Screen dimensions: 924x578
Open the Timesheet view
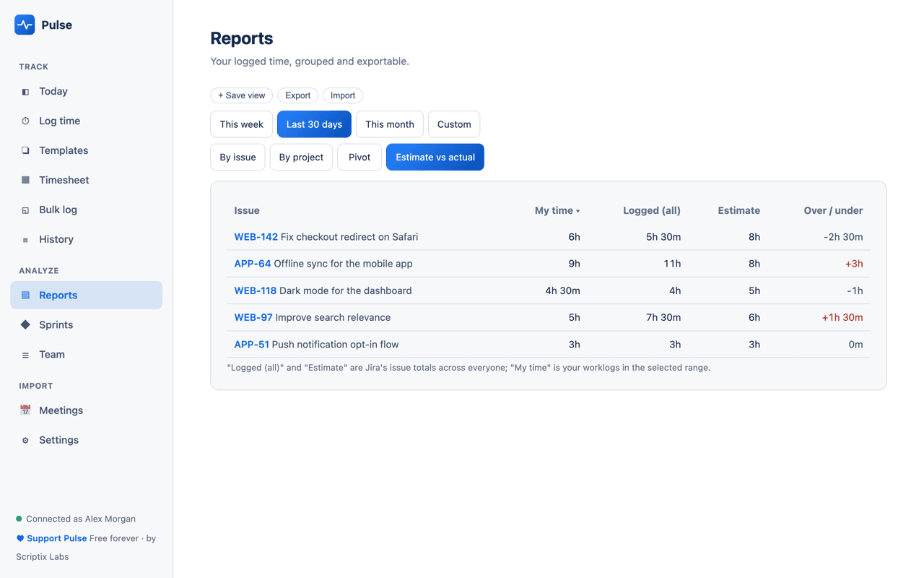click(86, 180)
